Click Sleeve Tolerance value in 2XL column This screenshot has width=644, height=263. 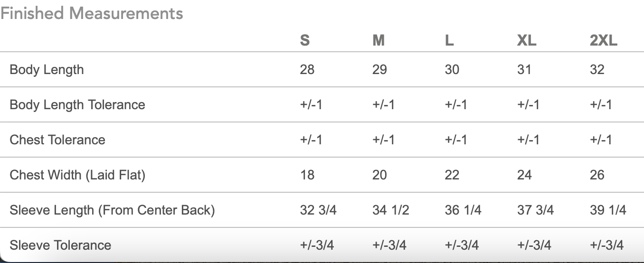(x=606, y=245)
